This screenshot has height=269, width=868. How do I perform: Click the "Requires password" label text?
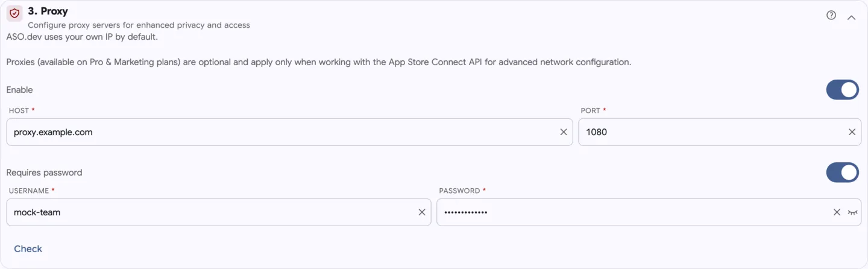tap(44, 172)
